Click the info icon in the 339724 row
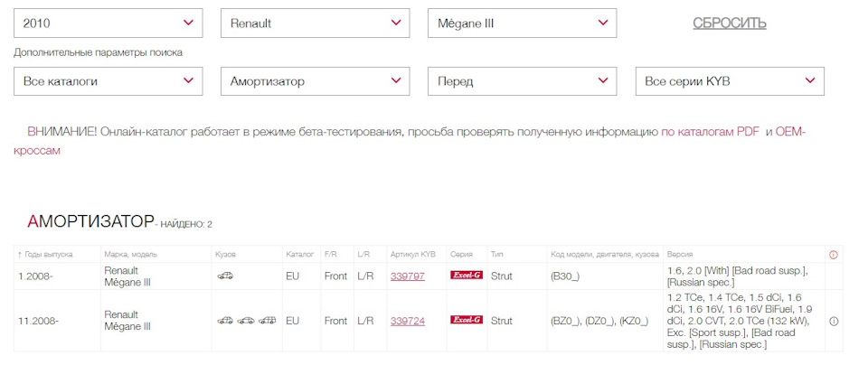 [834, 321]
